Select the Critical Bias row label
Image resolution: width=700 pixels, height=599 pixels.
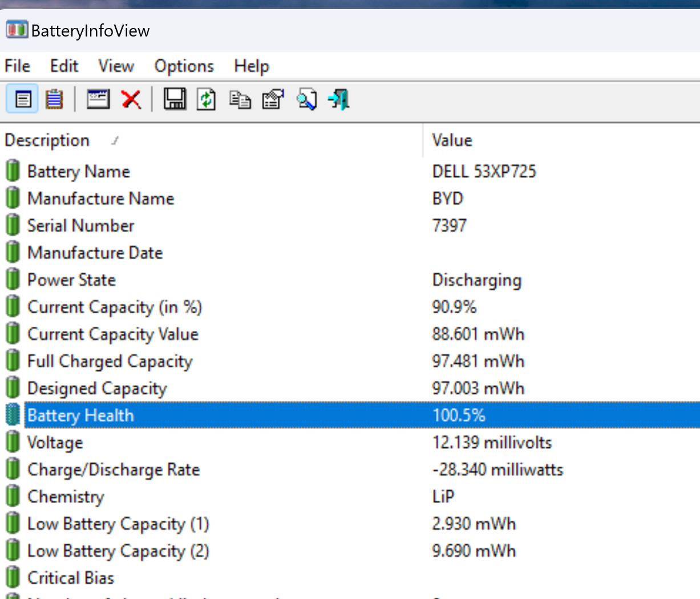pyautogui.click(x=71, y=578)
